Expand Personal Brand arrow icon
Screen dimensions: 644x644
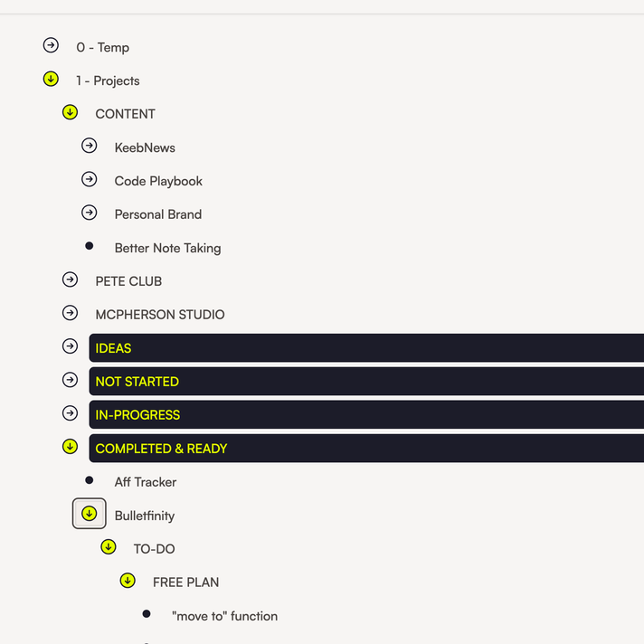click(89, 213)
